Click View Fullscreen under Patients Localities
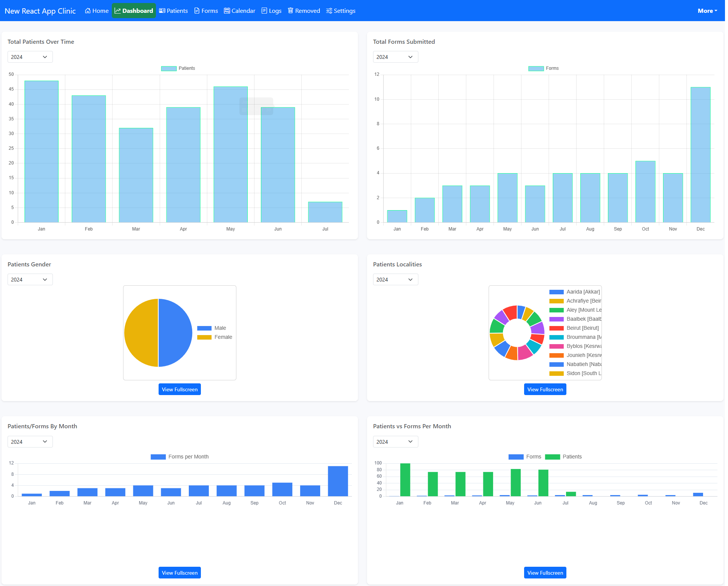This screenshot has width=728, height=586. pos(545,389)
